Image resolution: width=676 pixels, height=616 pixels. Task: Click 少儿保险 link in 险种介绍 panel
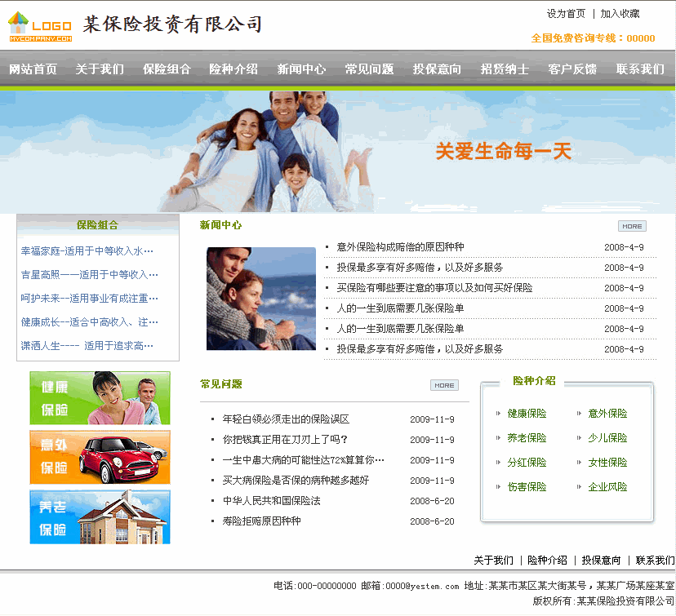(x=607, y=438)
